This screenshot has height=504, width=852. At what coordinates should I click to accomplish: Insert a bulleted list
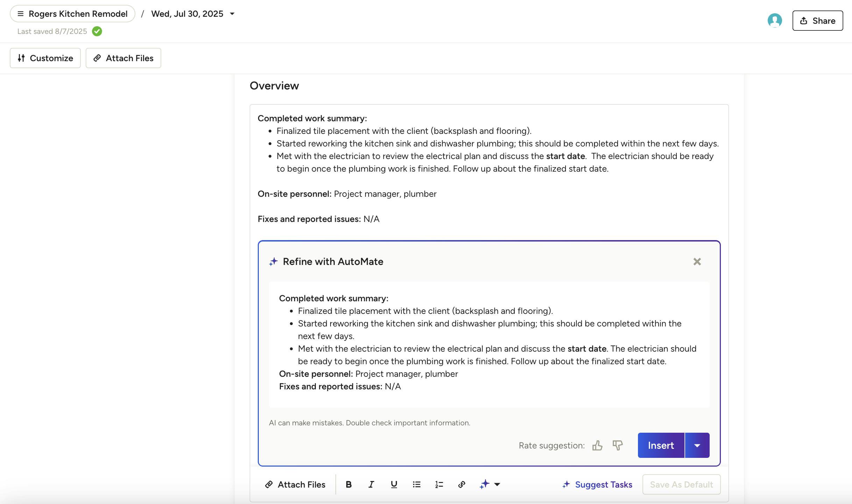pyautogui.click(x=416, y=484)
